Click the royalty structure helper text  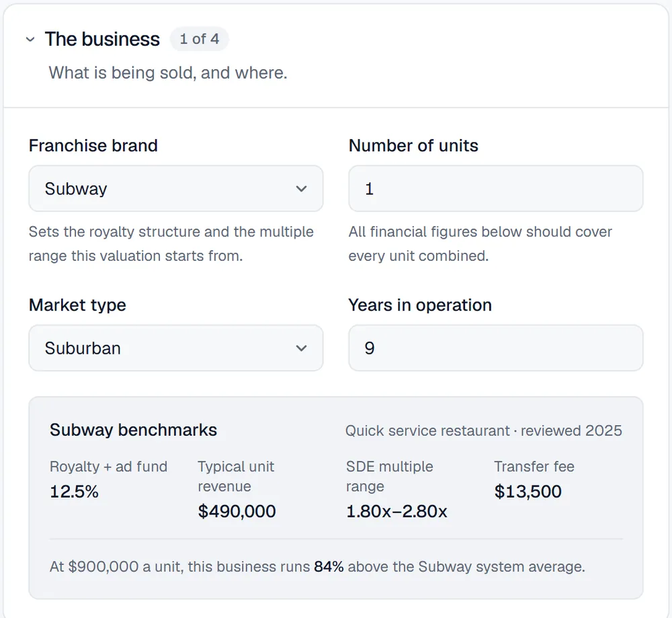coord(171,243)
